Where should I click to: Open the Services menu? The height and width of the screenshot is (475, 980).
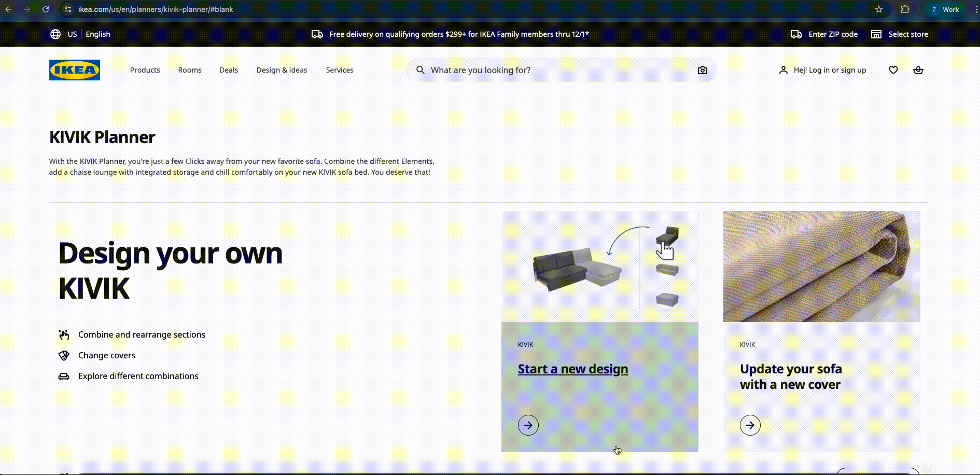pos(339,70)
